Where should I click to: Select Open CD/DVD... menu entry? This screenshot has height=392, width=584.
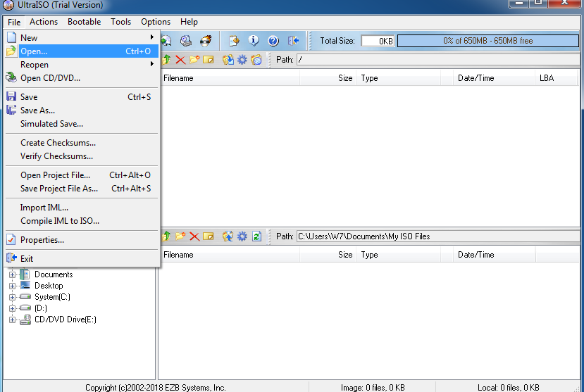click(82, 77)
